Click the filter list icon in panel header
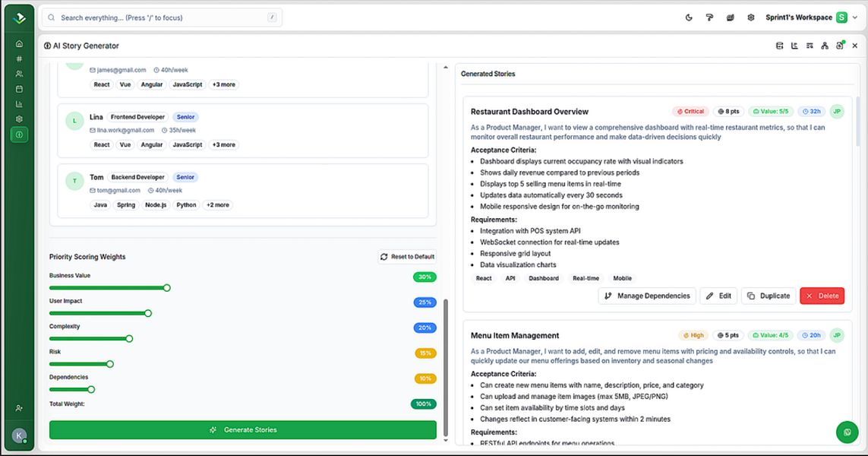This screenshot has width=868, height=456. [x=810, y=46]
